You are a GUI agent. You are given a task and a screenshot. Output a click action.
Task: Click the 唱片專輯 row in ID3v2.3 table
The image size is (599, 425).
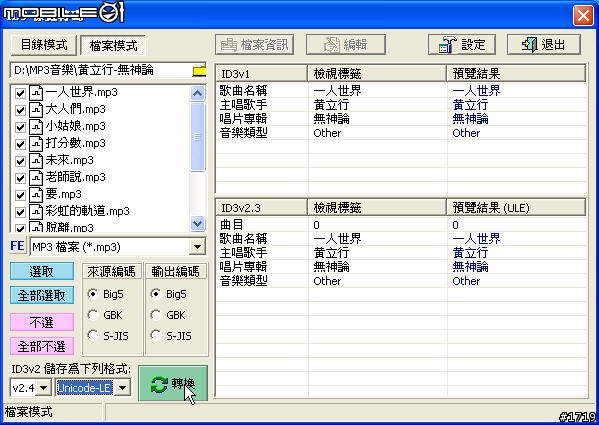point(401,267)
